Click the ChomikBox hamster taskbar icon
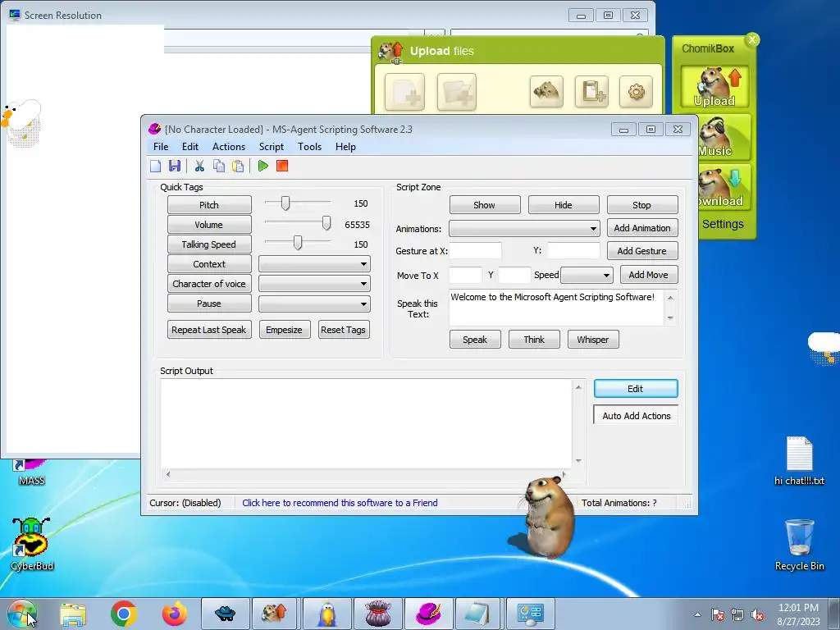 pyautogui.click(x=274, y=614)
